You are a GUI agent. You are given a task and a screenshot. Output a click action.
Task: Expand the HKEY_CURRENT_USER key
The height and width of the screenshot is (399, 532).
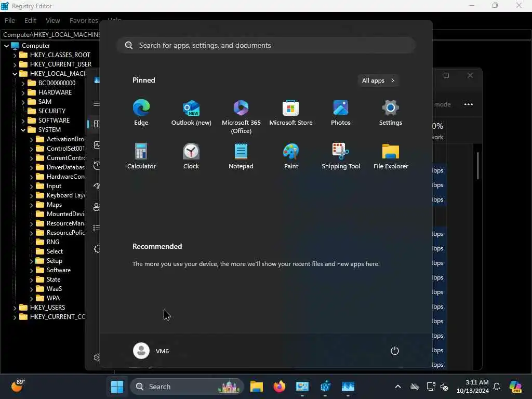click(x=15, y=64)
